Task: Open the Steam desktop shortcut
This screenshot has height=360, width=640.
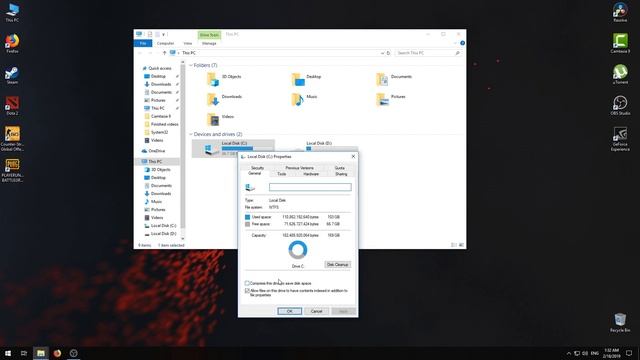Action: point(12,75)
